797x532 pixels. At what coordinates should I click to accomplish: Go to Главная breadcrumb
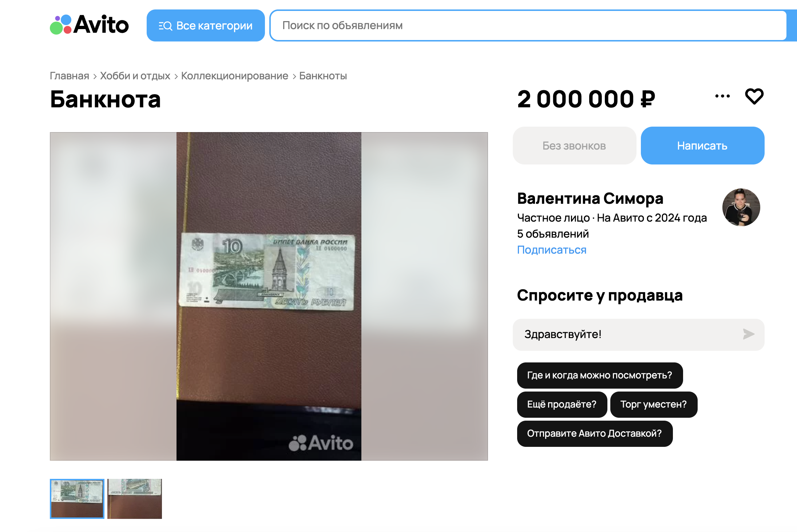point(70,76)
